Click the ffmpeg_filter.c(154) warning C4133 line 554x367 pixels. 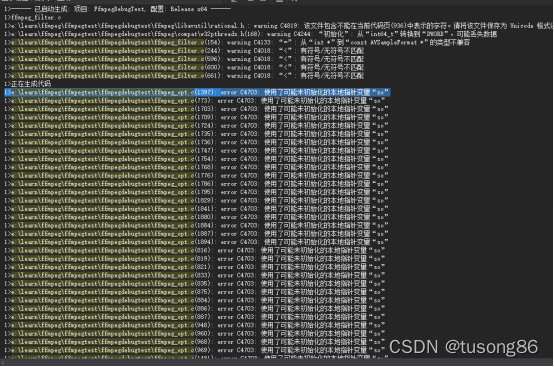(237, 42)
